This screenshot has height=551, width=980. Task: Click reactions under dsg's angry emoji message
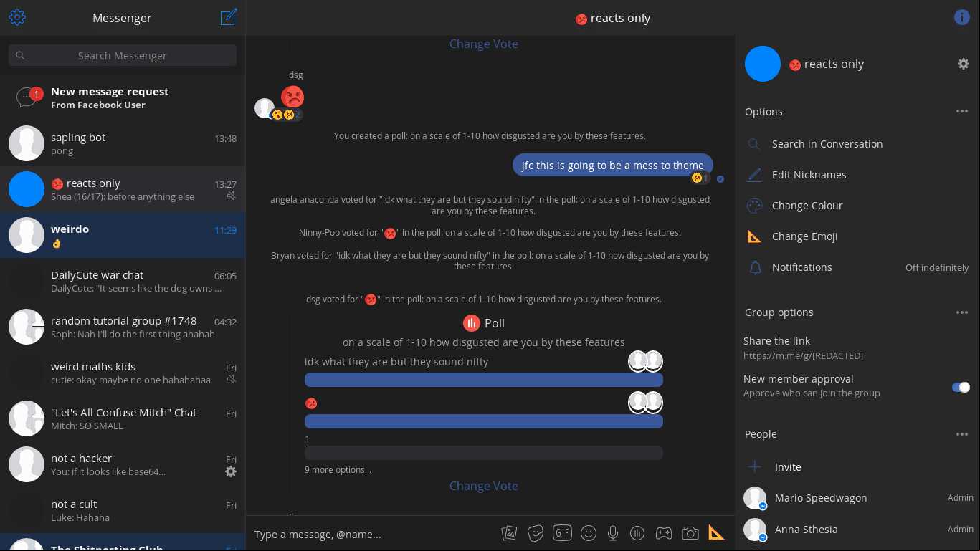(x=286, y=115)
